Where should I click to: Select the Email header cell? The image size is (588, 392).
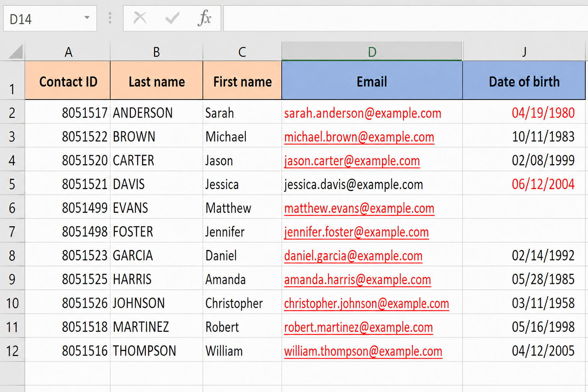click(372, 80)
